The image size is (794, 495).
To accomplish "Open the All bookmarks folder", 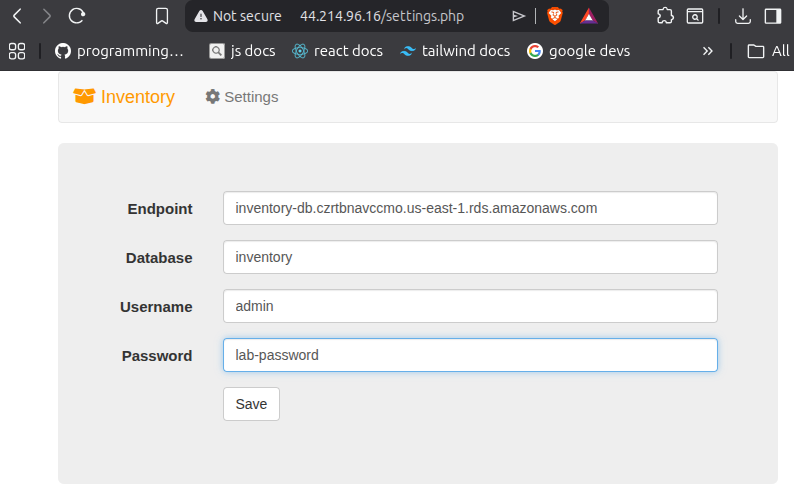I will (768, 51).
